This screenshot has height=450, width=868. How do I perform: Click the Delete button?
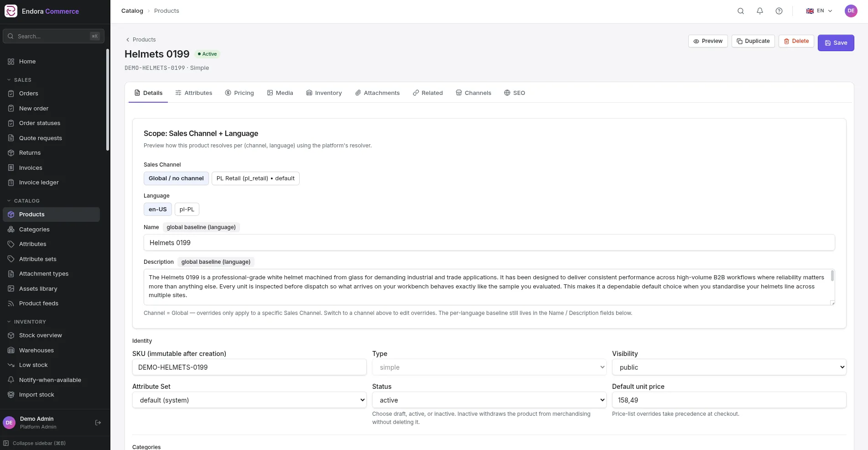796,41
